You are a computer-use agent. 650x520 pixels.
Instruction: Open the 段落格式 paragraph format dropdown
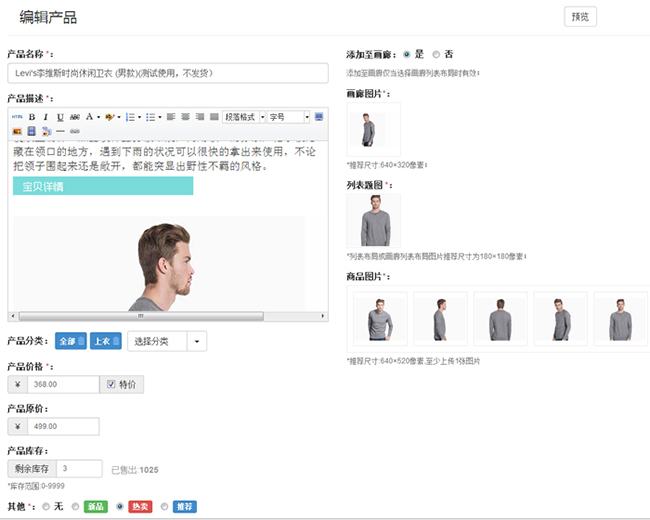click(244, 117)
